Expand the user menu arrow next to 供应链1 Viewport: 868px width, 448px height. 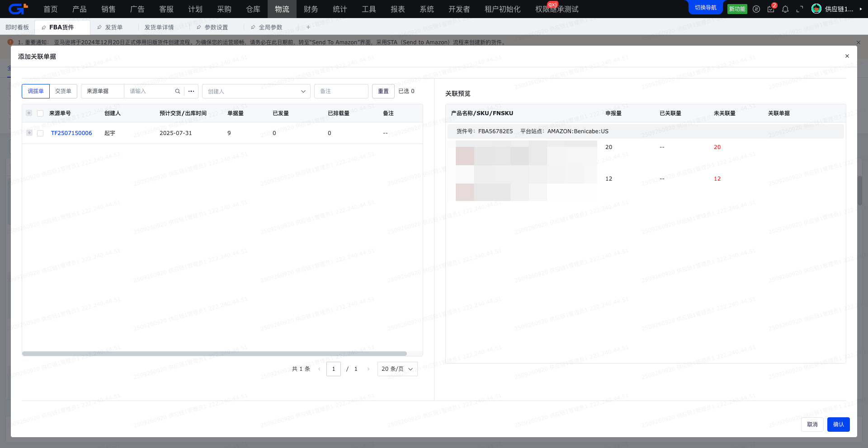click(x=861, y=9)
